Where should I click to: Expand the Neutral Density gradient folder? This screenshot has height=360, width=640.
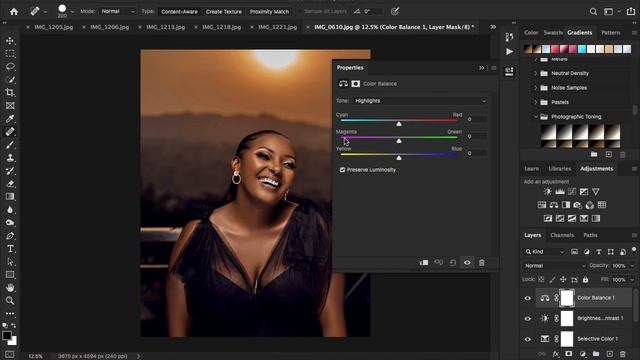536,73
